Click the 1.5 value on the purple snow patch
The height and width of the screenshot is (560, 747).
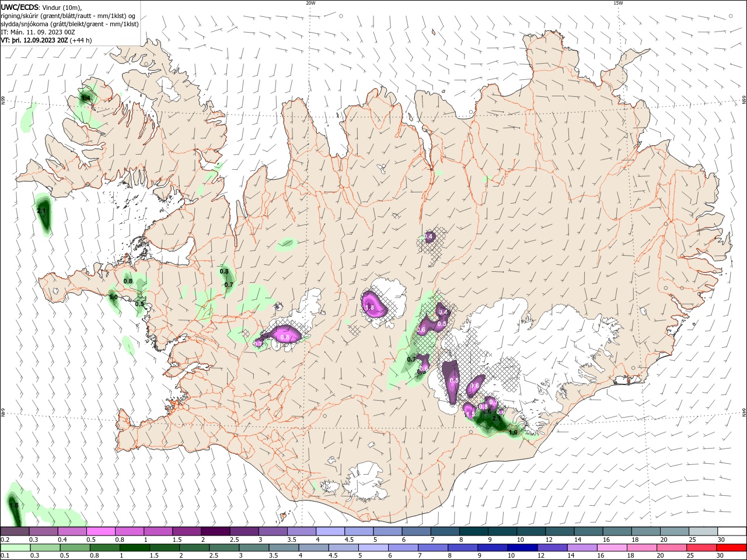(470, 414)
